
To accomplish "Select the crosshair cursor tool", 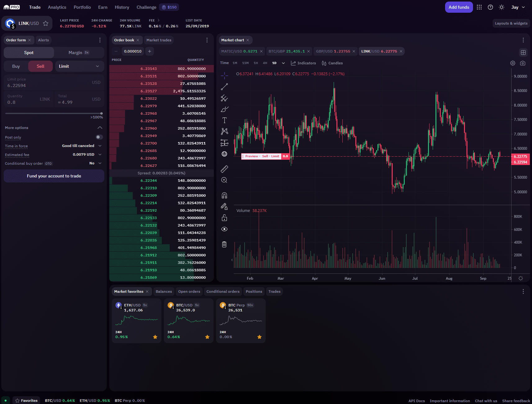I will pyautogui.click(x=224, y=76).
